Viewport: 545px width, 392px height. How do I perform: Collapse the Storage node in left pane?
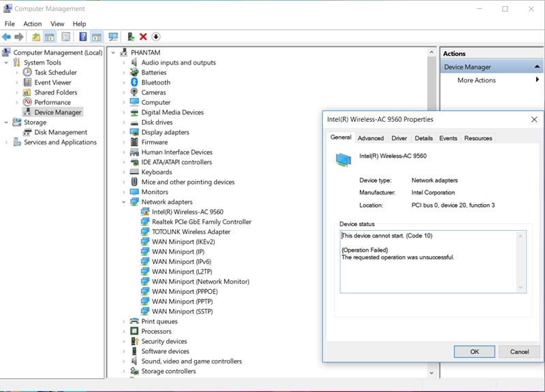[x=7, y=122]
